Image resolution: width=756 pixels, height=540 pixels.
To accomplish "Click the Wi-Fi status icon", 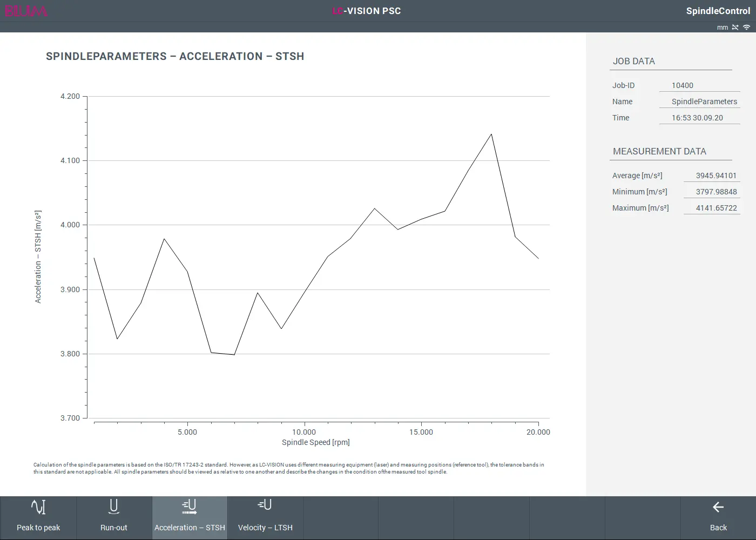I will pos(746,28).
